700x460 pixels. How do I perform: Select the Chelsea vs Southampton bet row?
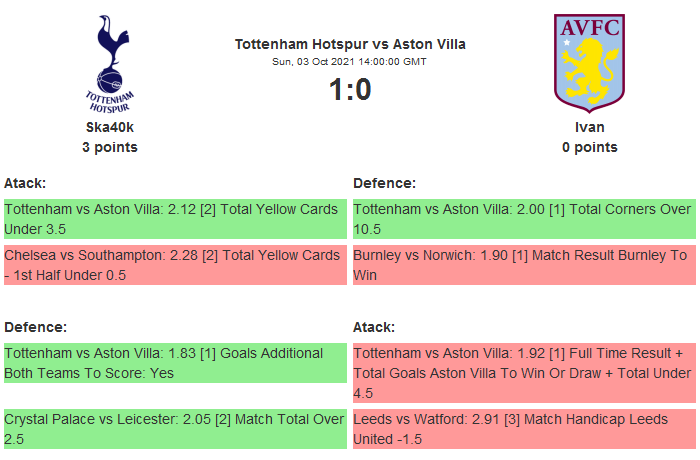pos(175,265)
